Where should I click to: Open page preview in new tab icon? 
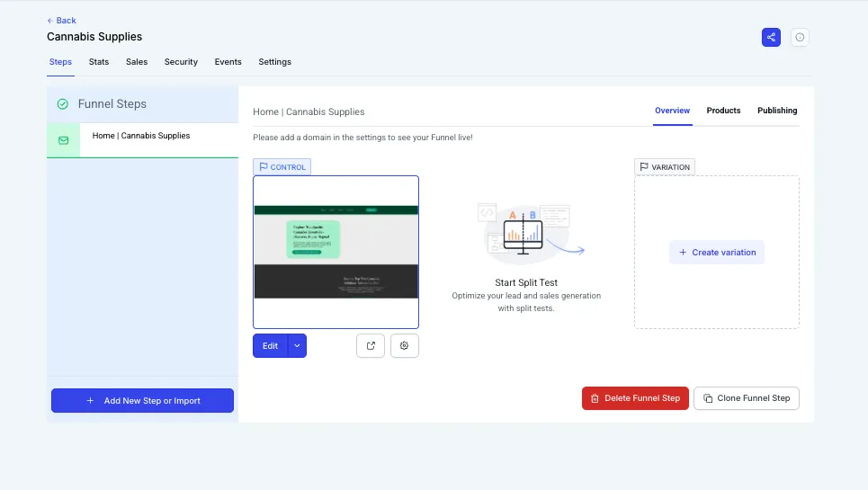[371, 345]
